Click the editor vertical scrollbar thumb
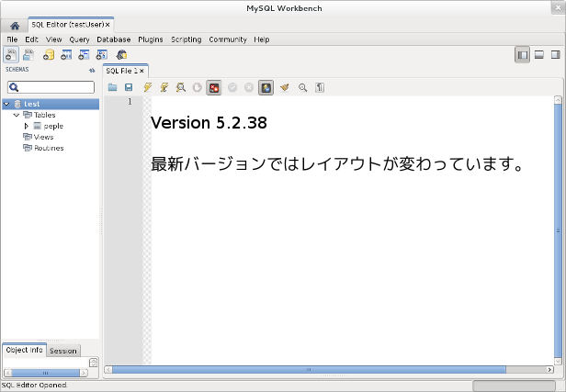Screen dimensions: 566x392 pyautogui.click(x=558, y=230)
